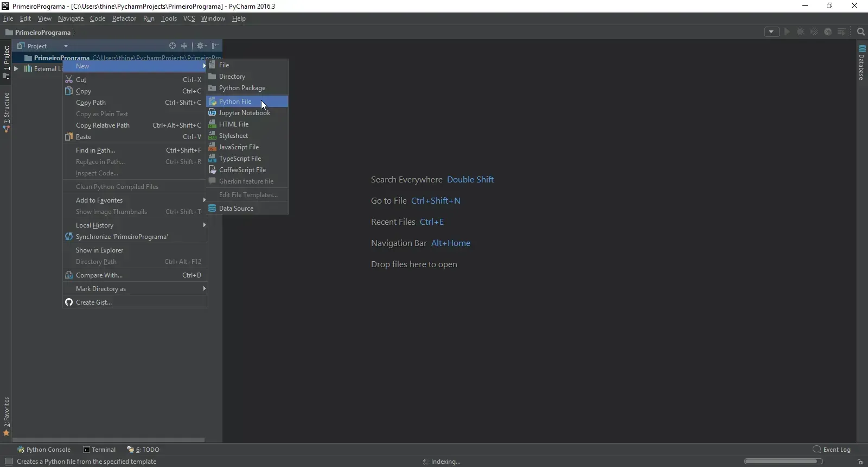Expand the New submenu entry

[x=135, y=66]
